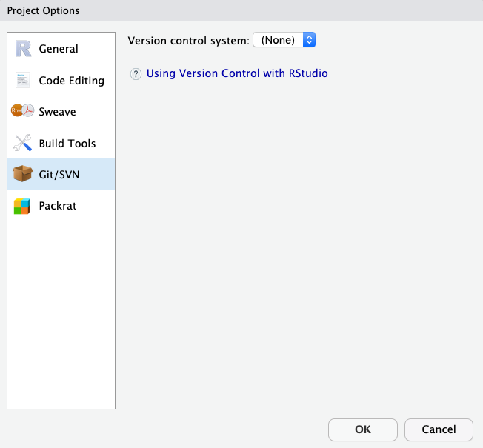Image resolution: width=483 pixels, height=448 pixels.
Task: Click the help question mark icon
Action: click(x=136, y=74)
